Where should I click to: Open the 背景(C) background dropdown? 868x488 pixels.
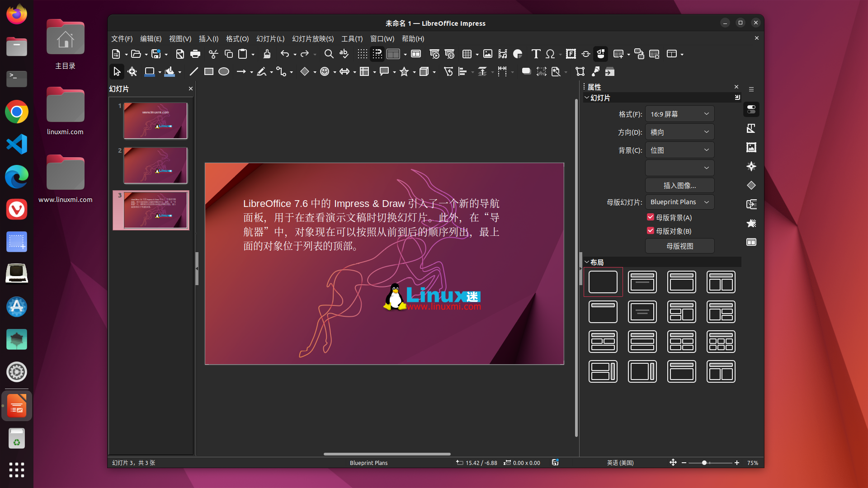click(679, 150)
